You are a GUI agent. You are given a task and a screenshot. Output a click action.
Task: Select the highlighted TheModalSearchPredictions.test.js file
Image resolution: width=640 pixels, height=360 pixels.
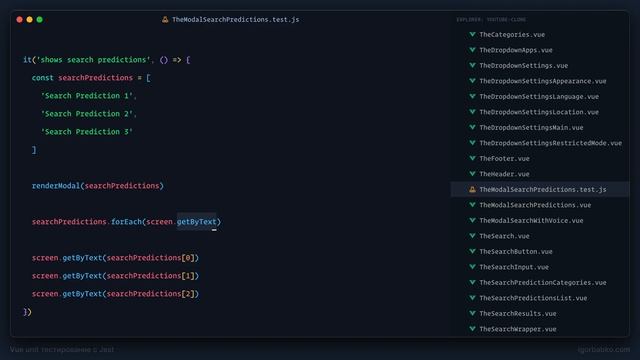540,189
